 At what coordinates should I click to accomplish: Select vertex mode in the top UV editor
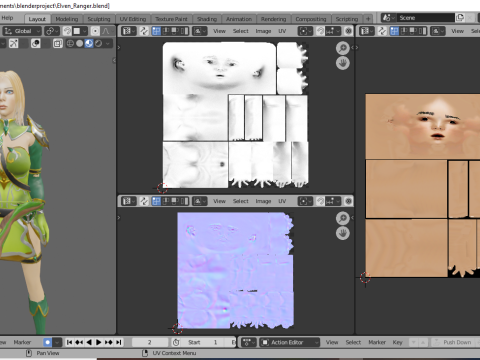click(156, 31)
